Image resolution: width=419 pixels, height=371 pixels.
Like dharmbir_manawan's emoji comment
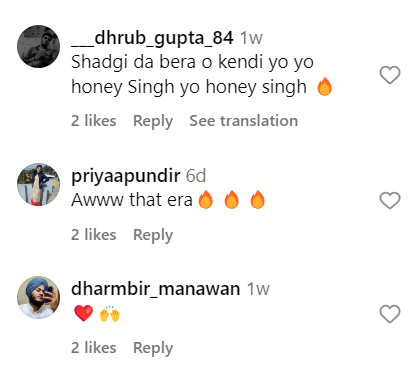[x=390, y=314]
